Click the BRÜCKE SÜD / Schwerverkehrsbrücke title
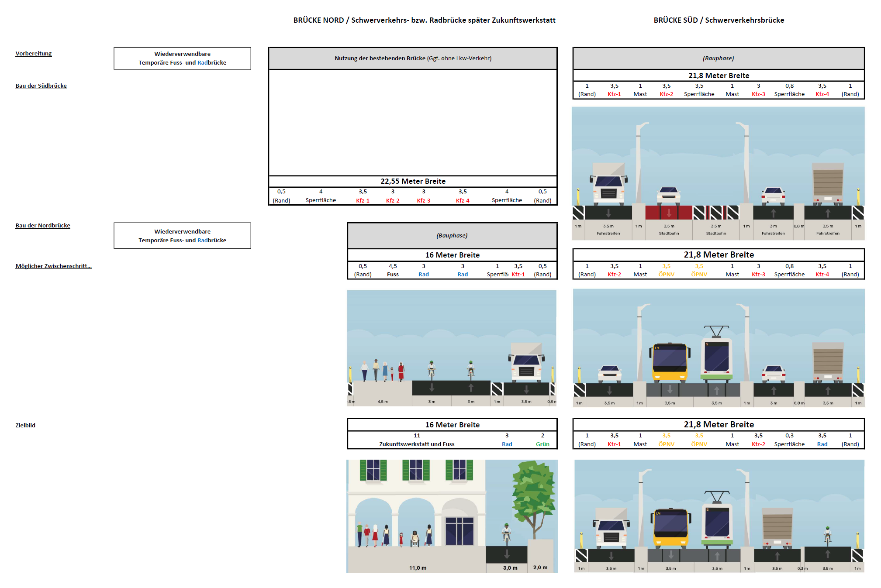This screenshot has width=881, height=588. point(719,21)
